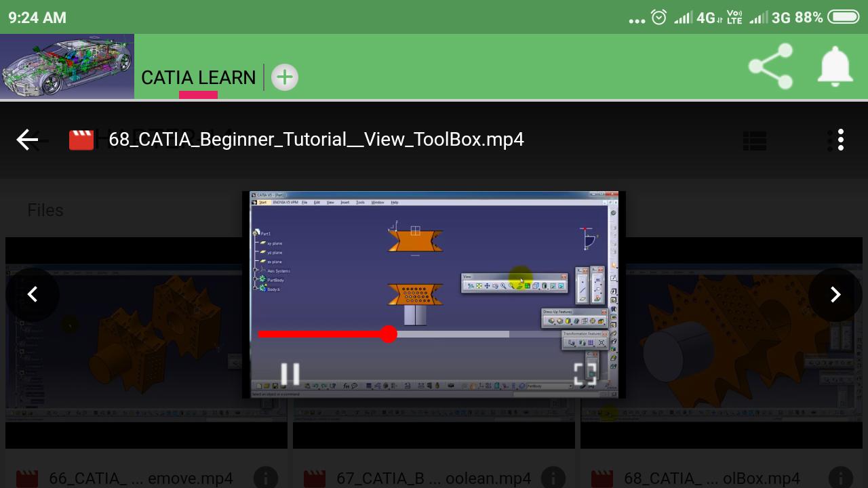Open info for 68_CATIA file in list

click(840, 478)
